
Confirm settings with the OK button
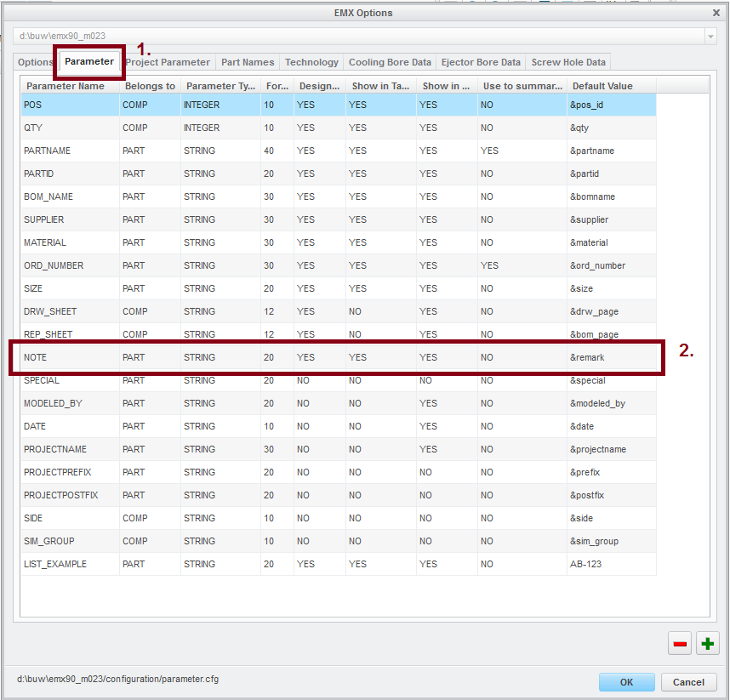[626, 682]
